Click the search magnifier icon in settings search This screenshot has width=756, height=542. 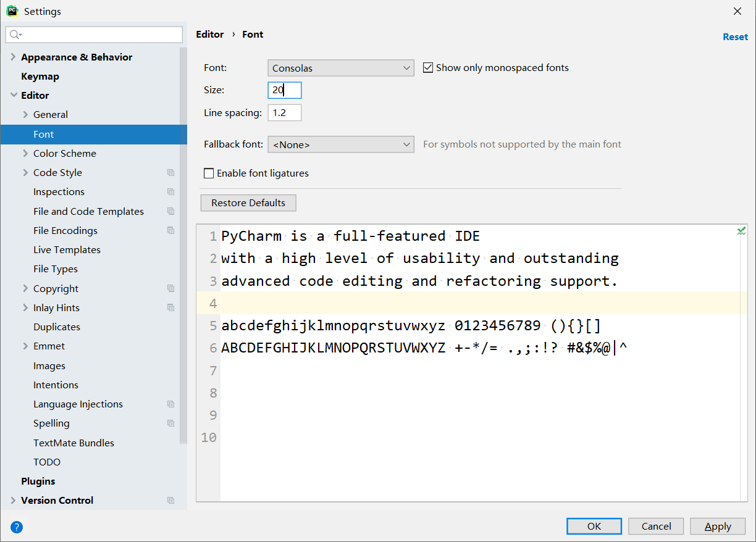15,35
